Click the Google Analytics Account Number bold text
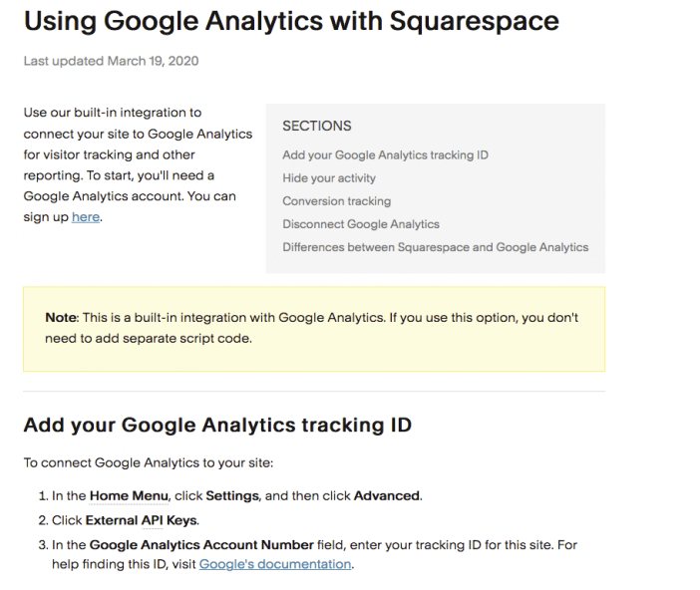The height and width of the screenshot is (590, 700). 201,545
